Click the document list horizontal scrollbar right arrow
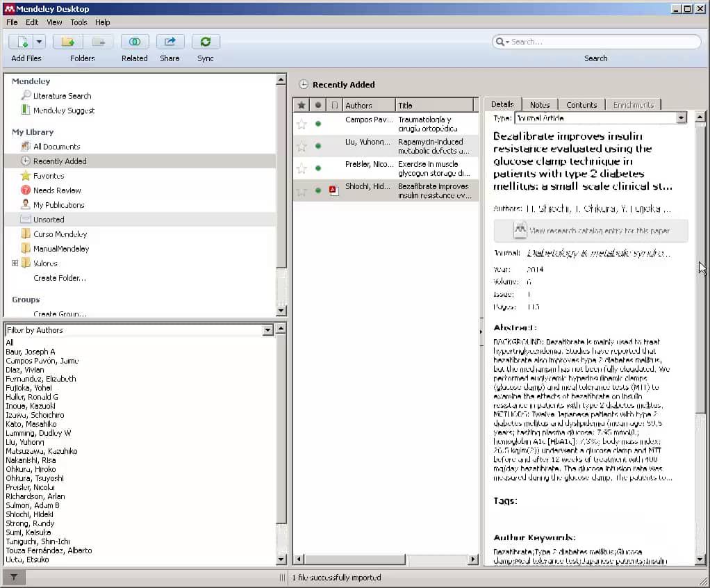The image size is (710, 588). click(473, 559)
